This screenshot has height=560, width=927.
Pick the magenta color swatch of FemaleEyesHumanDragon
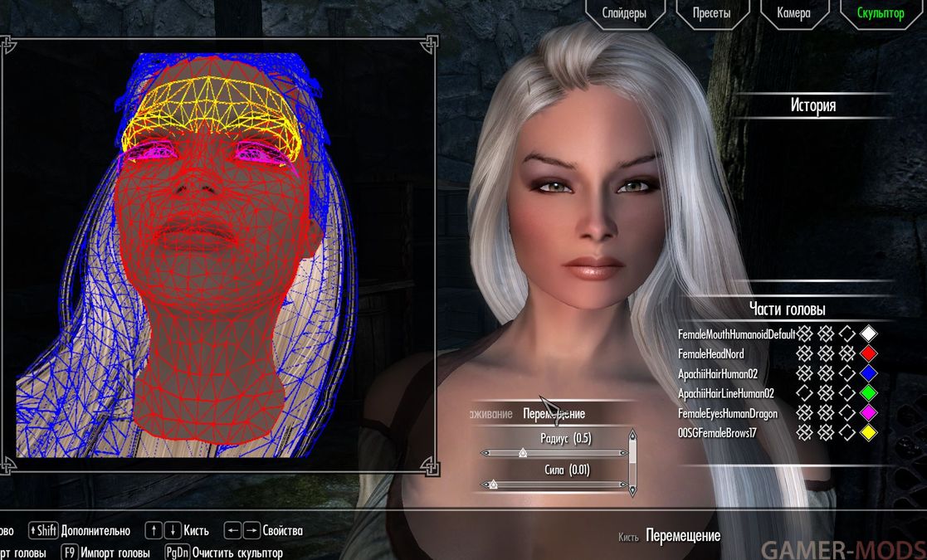pos(868,413)
